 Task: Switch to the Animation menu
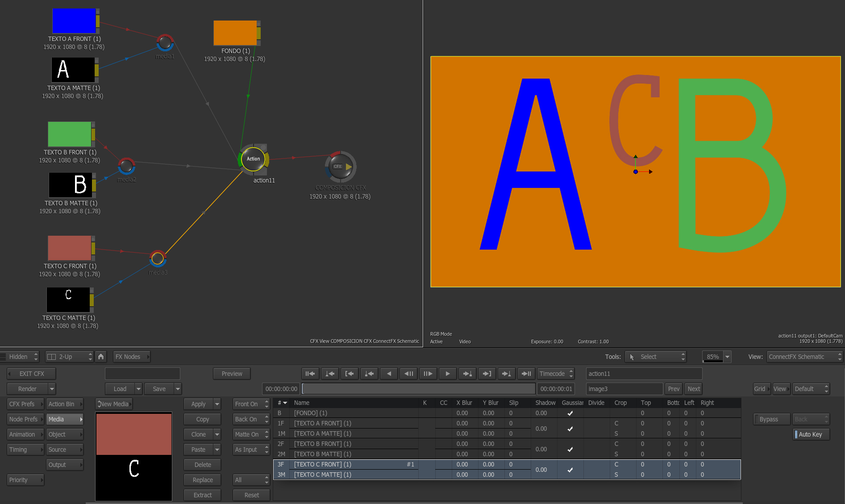25,434
